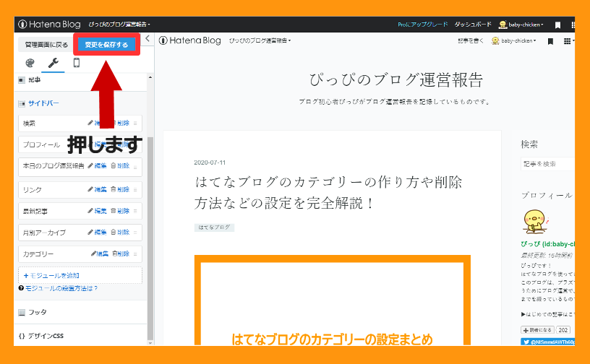The height and width of the screenshot is (364, 590).
Task: Open baby-chicken account dropdown in top bar
Action: coord(521,25)
